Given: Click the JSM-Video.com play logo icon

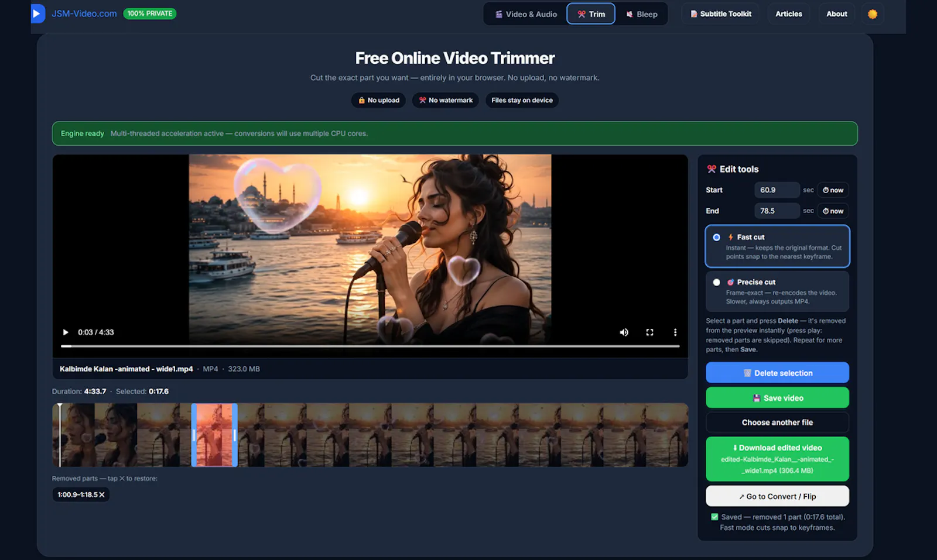Looking at the screenshot, I should point(37,13).
